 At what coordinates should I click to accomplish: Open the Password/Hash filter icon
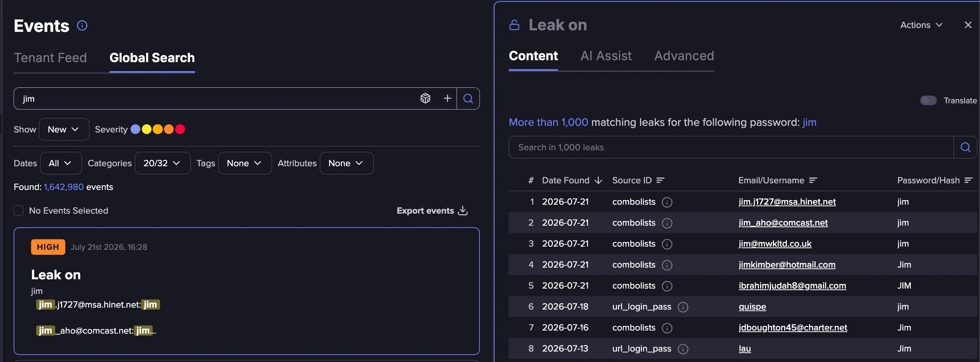pos(968,180)
